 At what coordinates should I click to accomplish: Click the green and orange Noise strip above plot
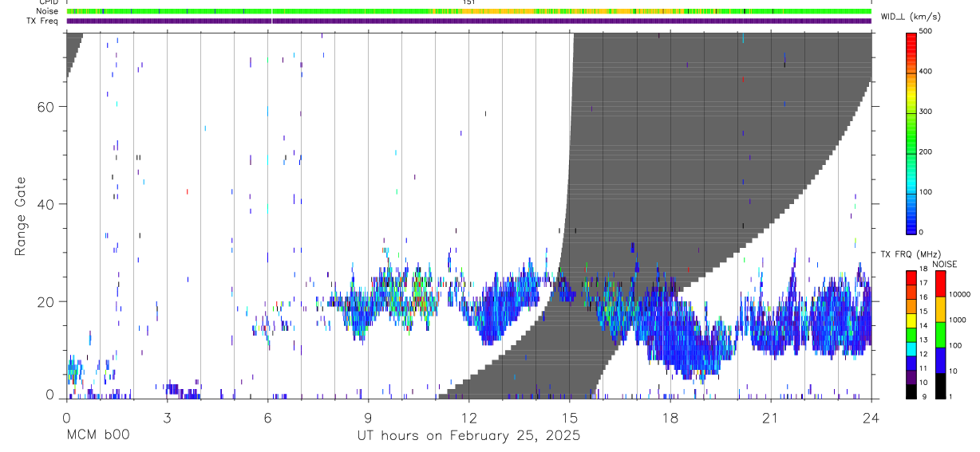[468, 11]
